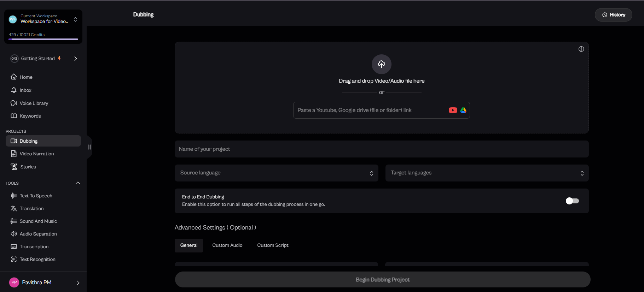Open the Text Recognition tool

point(37,259)
